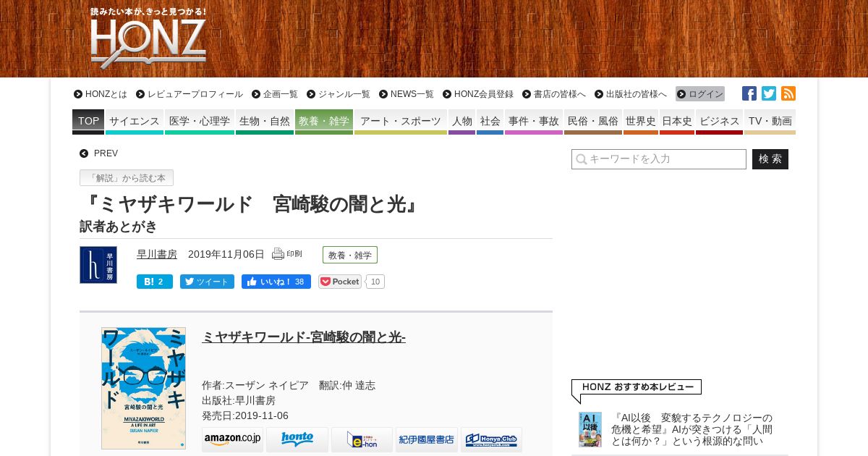Click the 検索 button
The image size is (868, 456).
[x=770, y=159]
